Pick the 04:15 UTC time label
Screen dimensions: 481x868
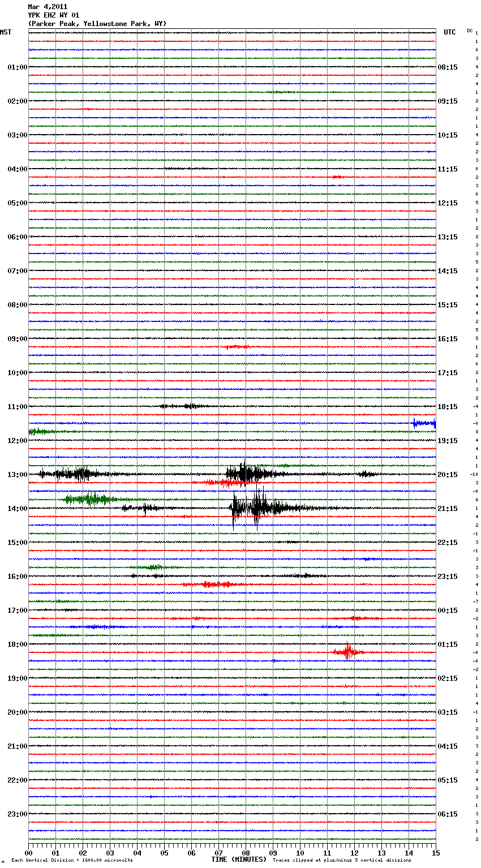[448, 746]
